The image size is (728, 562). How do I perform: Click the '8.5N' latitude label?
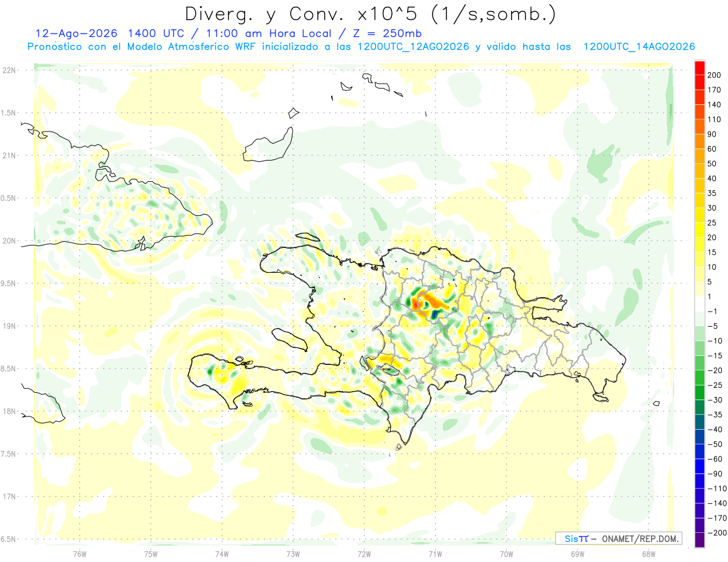pos(8,369)
